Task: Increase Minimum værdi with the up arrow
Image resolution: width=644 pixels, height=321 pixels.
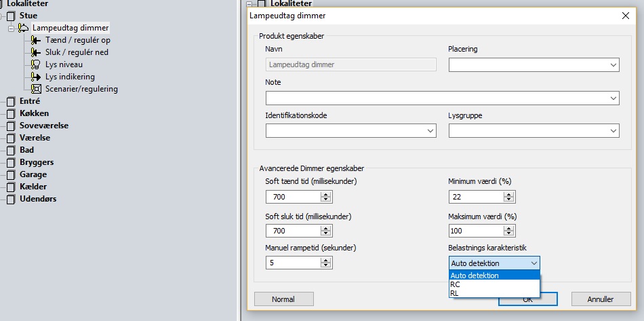Action: [509, 193]
